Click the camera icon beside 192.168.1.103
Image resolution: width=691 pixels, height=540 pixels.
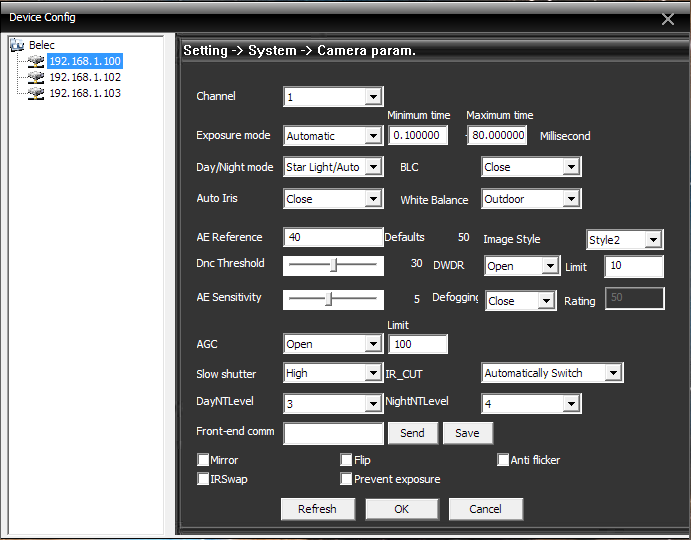click(36, 93)
